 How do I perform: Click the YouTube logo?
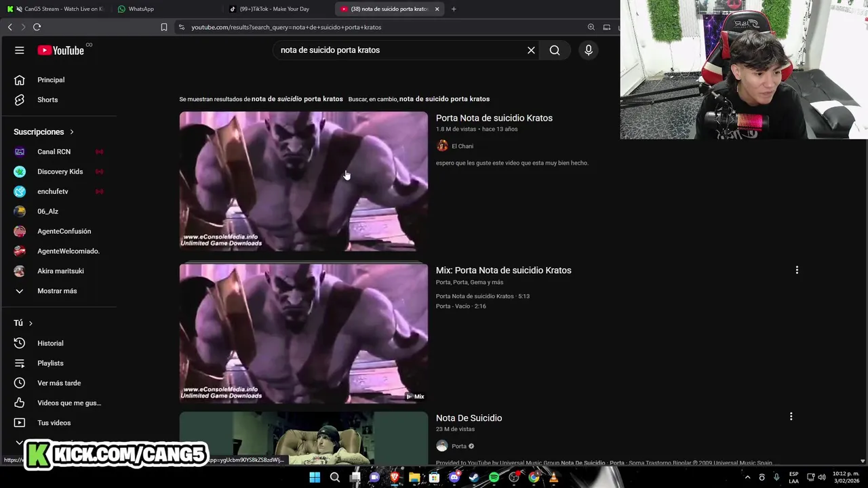[x=61, y=50]
